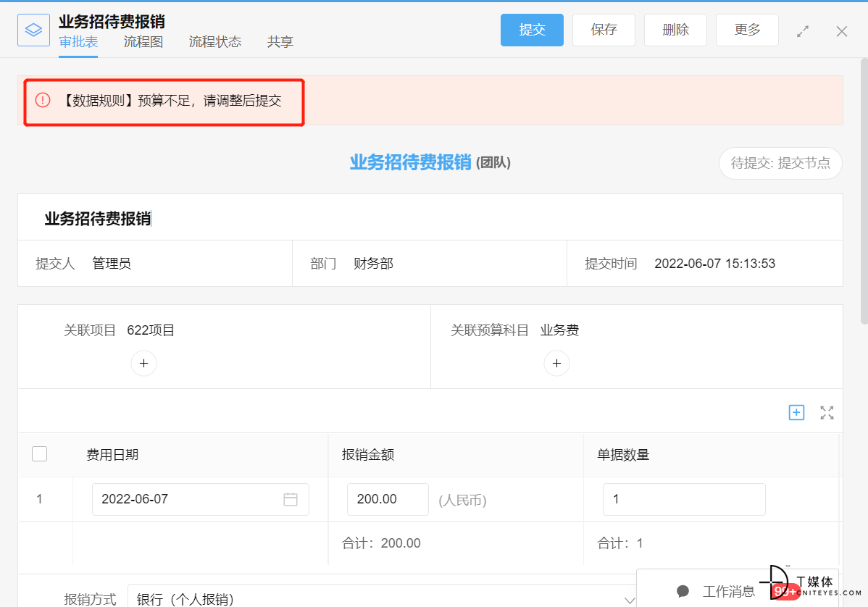Click the 报销金额 column header
Viewport: 868px width, 607px height.
click(368, 455)
